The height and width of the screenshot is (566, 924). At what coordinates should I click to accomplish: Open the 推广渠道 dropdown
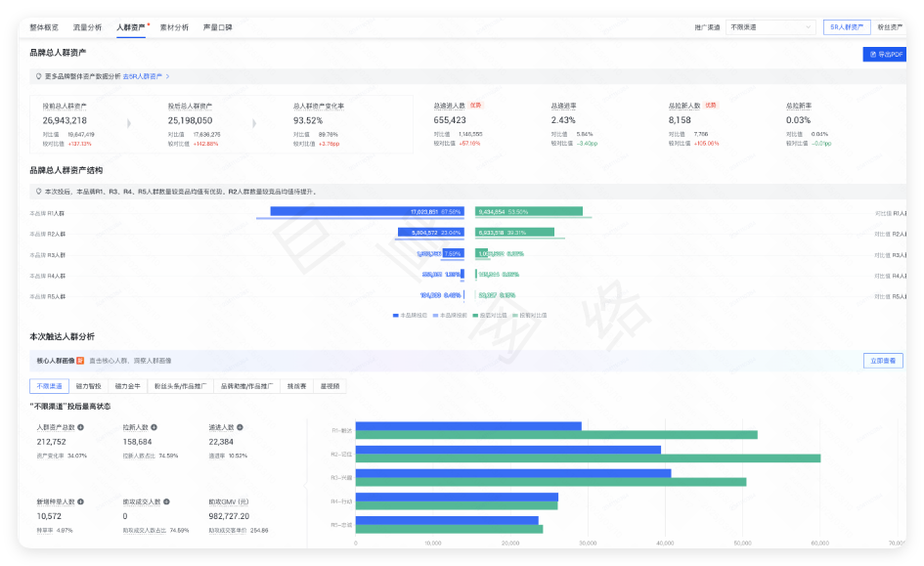770,27
